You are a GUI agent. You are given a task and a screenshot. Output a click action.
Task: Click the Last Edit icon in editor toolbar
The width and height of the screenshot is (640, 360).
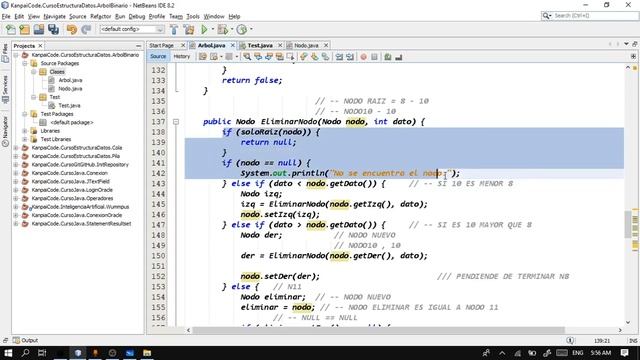point(202,57)
